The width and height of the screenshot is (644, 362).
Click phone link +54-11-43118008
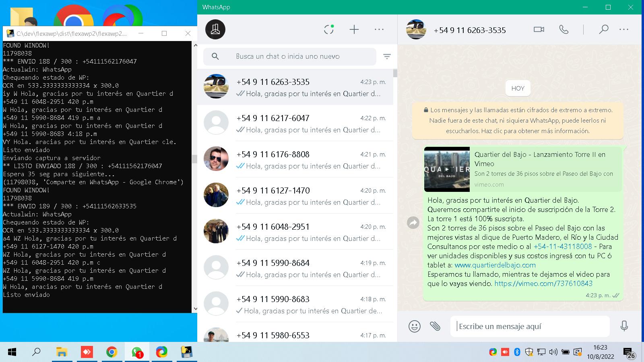click(x=563, y=247)
